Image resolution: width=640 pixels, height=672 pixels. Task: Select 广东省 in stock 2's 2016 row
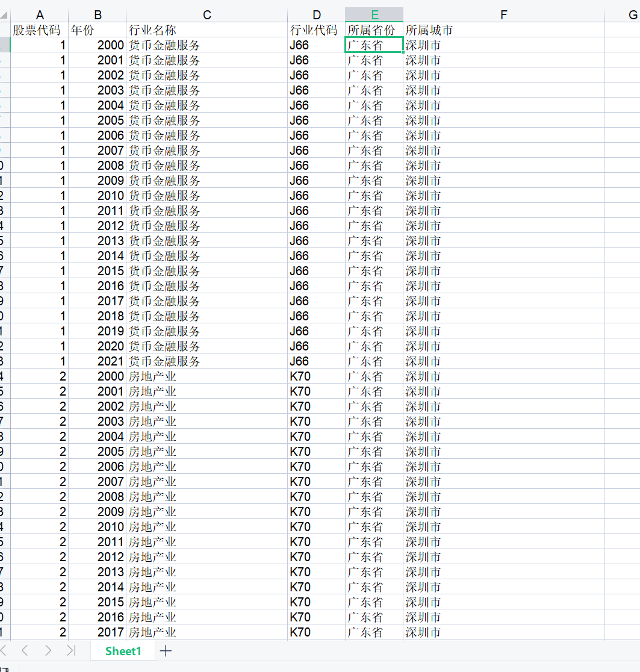pyautogui.click(x=374, y=617)
